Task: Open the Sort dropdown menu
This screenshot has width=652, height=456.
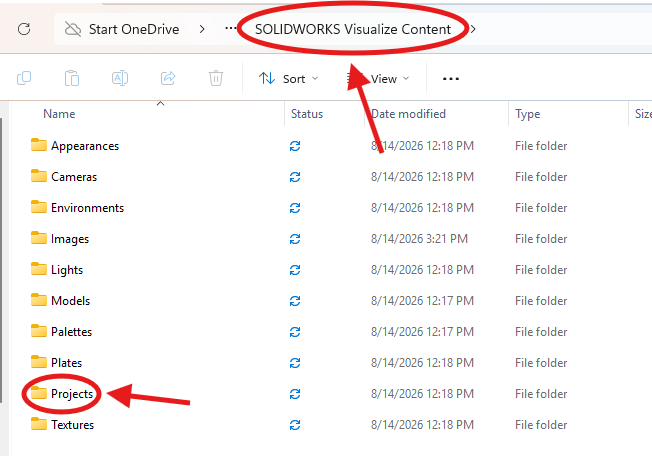Action: 288,79
